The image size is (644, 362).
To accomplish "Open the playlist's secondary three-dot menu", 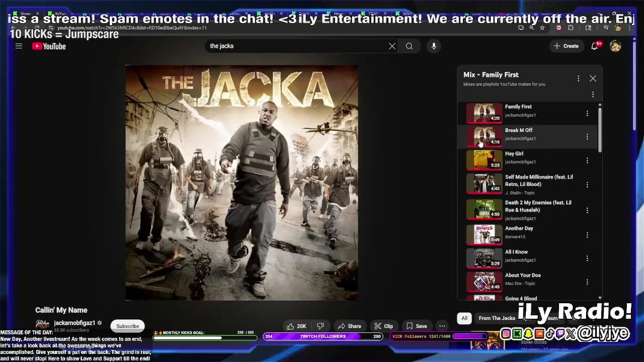I will click(x=593, y=95).
